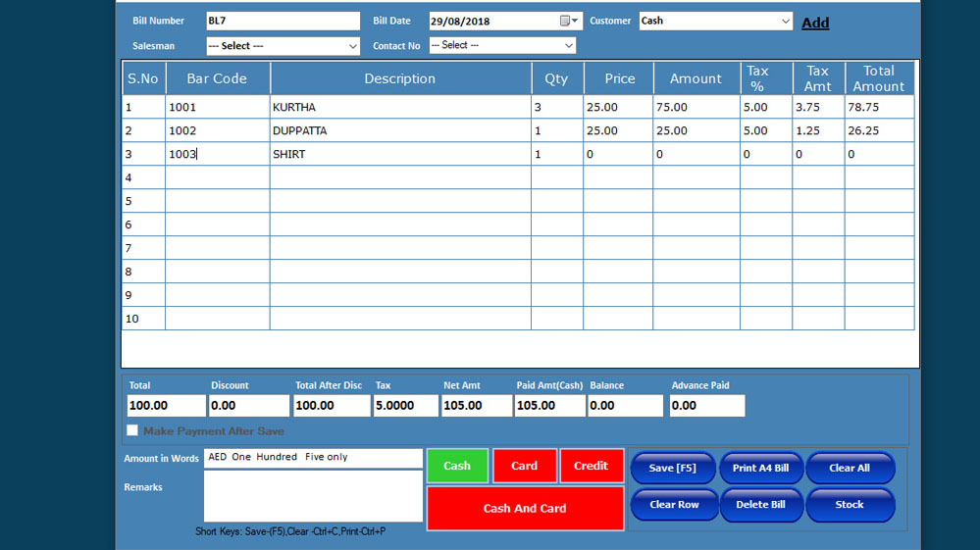Click inside the Remarks text box
Screen dimensions: 980x550
coord(313,496)
